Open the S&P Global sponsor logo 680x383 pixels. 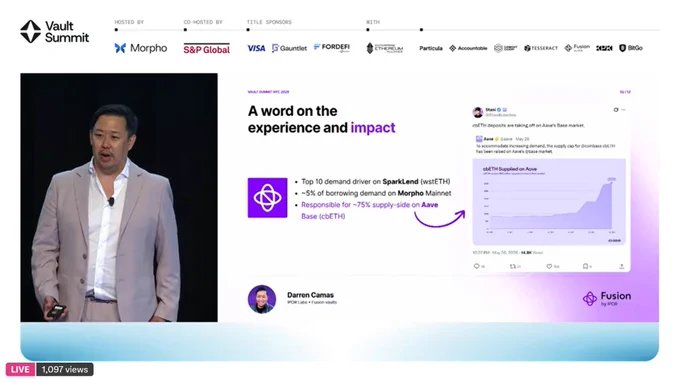206,49
